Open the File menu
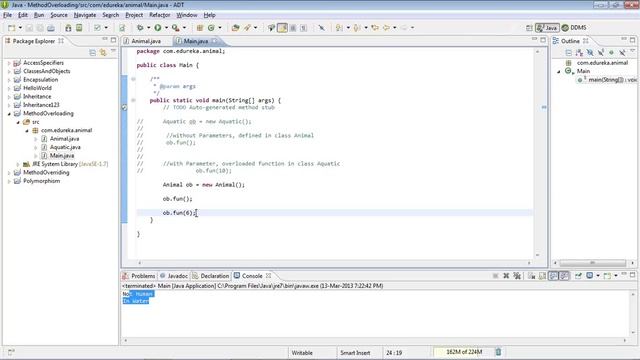 click(x=7, y=15)
